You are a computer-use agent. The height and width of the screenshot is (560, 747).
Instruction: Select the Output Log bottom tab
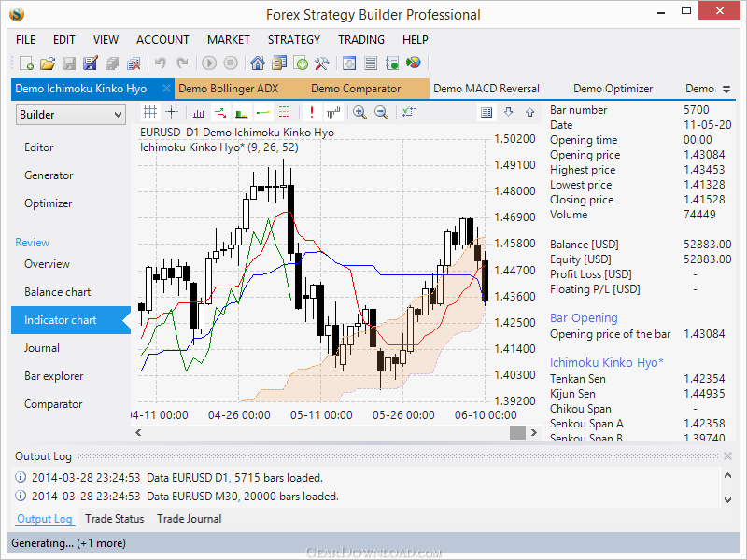point(44,519)
